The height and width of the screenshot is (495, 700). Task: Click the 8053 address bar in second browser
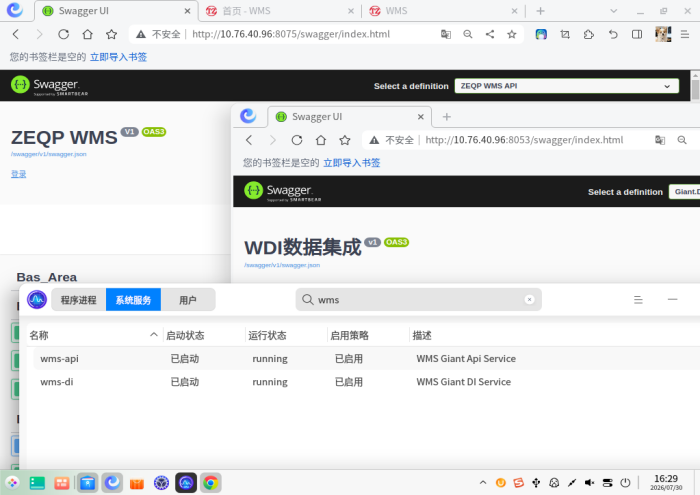(x=524, y=140)
